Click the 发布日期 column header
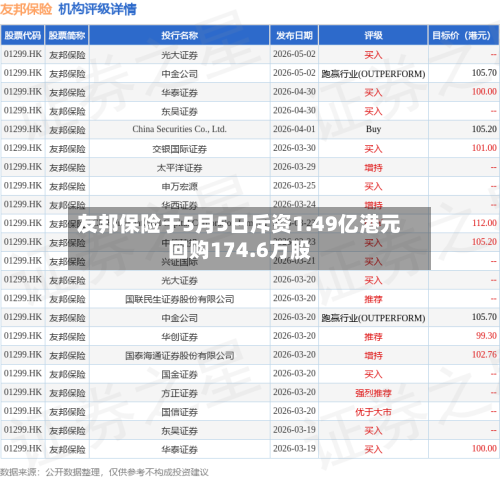Image resolution: width=500 pixels, height=478 pixels. click(294, 35)
